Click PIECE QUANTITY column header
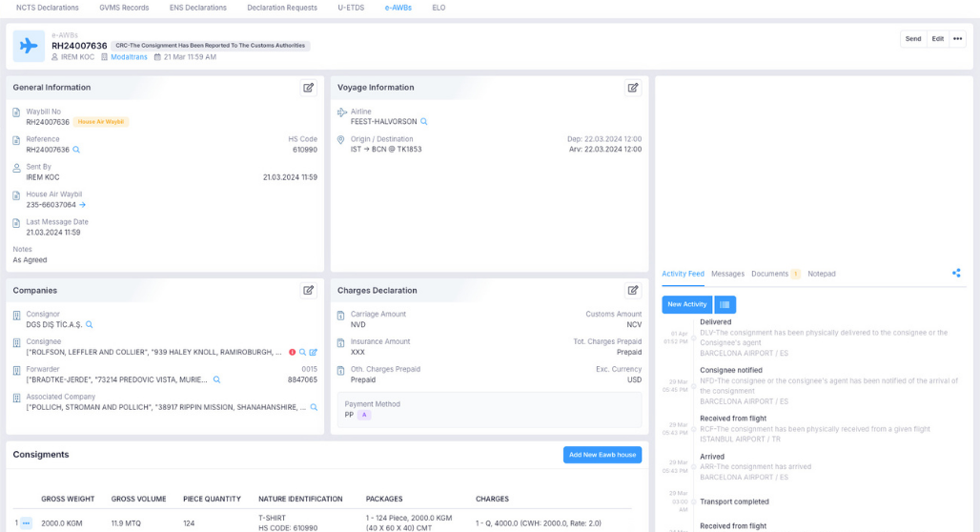The width and height of the screenshot is (980, 532). pos(212,500)
